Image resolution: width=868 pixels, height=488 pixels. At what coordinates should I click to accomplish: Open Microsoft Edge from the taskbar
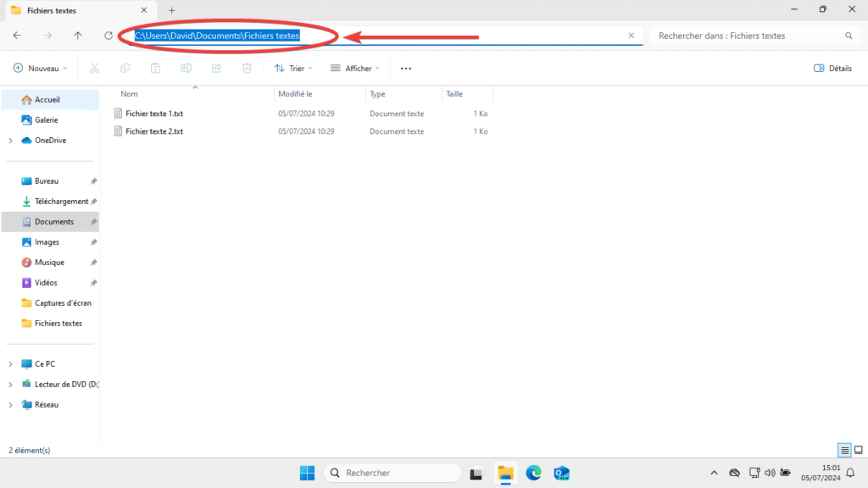coord(533,473)
